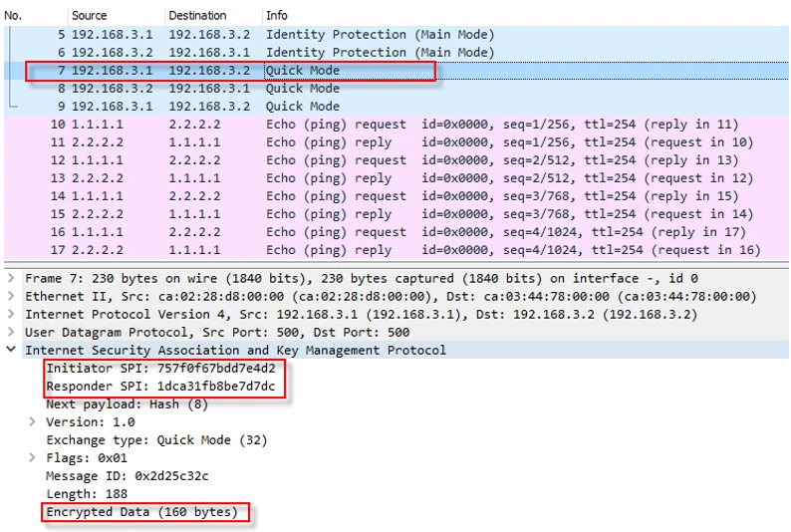
Task: Expand the Flags: 0x01 field
Action: point(33,458)
